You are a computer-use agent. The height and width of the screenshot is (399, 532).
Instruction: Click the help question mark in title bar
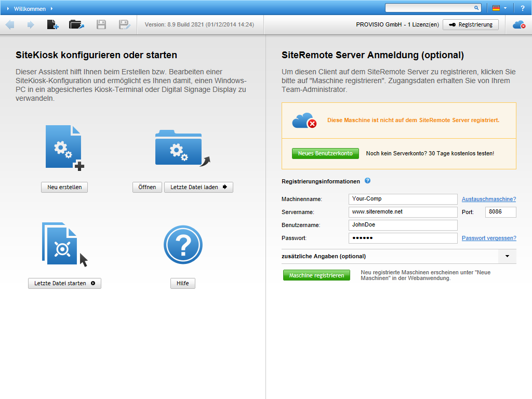pyautogui.click(x=523, y=8)
